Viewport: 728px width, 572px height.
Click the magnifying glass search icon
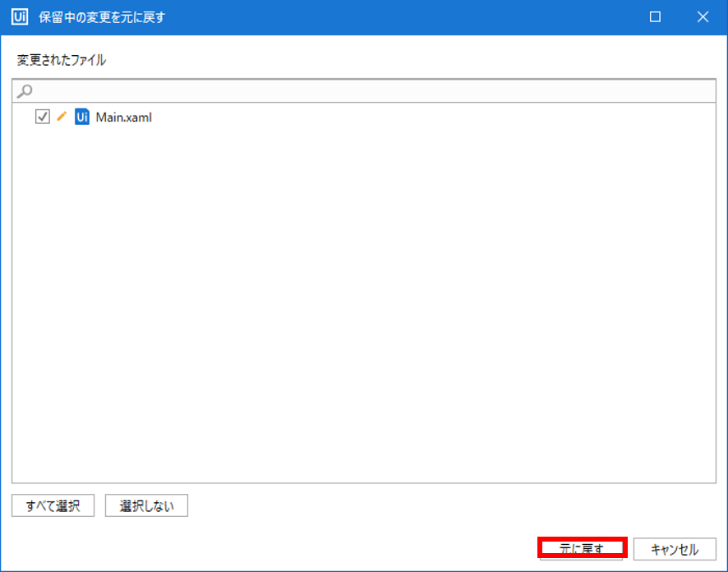(25, 90)
